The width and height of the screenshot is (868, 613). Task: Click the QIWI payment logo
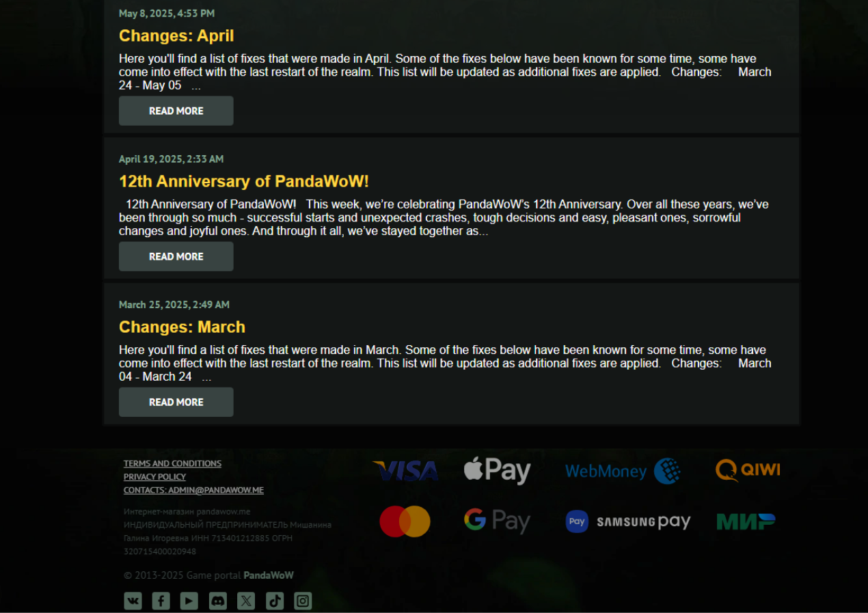click(748, 469)
